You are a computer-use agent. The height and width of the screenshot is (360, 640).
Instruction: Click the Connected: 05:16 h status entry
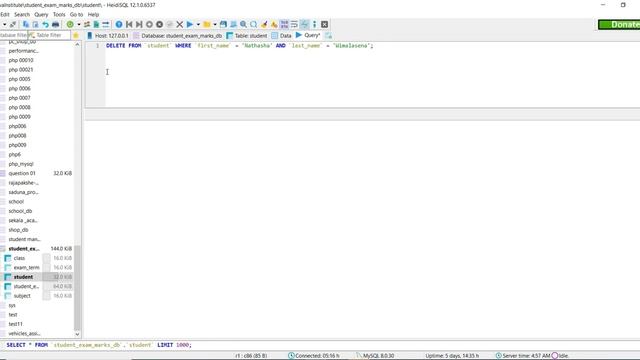pos(314,356)
